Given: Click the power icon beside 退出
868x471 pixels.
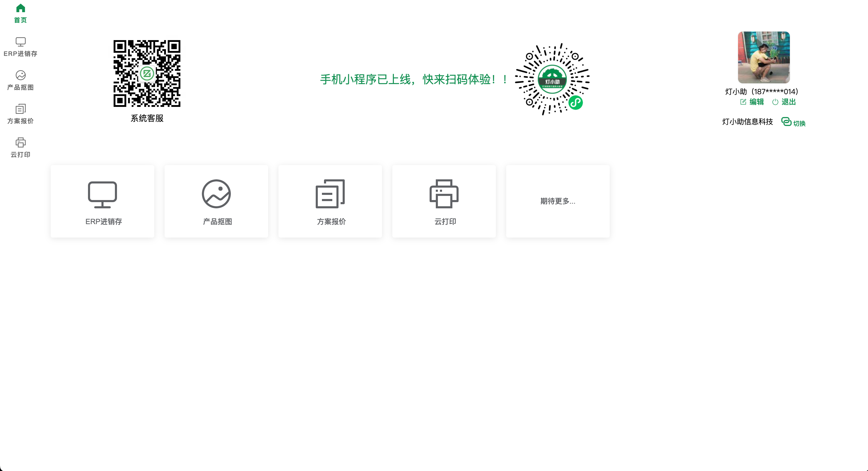Looking at the screenshot, I should click(775, 102).
